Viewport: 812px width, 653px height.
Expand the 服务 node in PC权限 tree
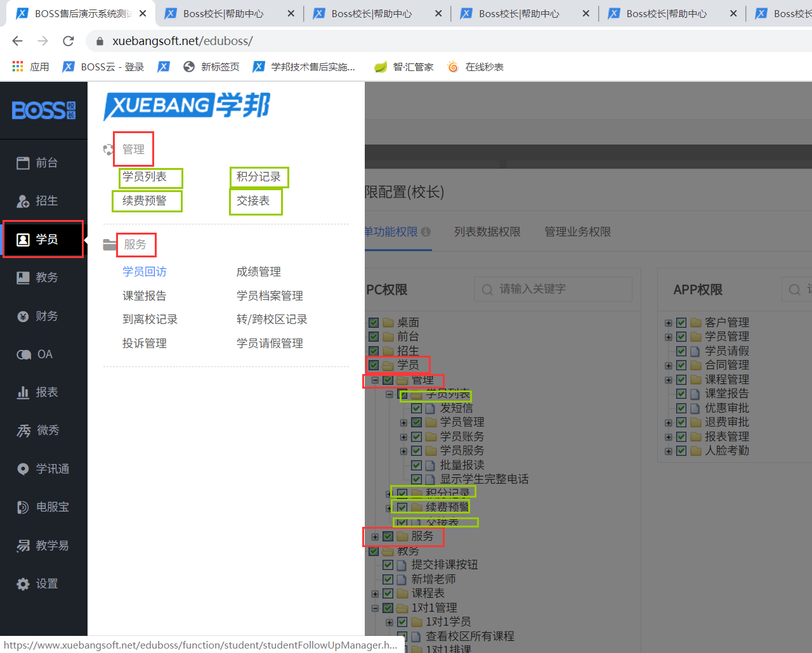(375, 537)
